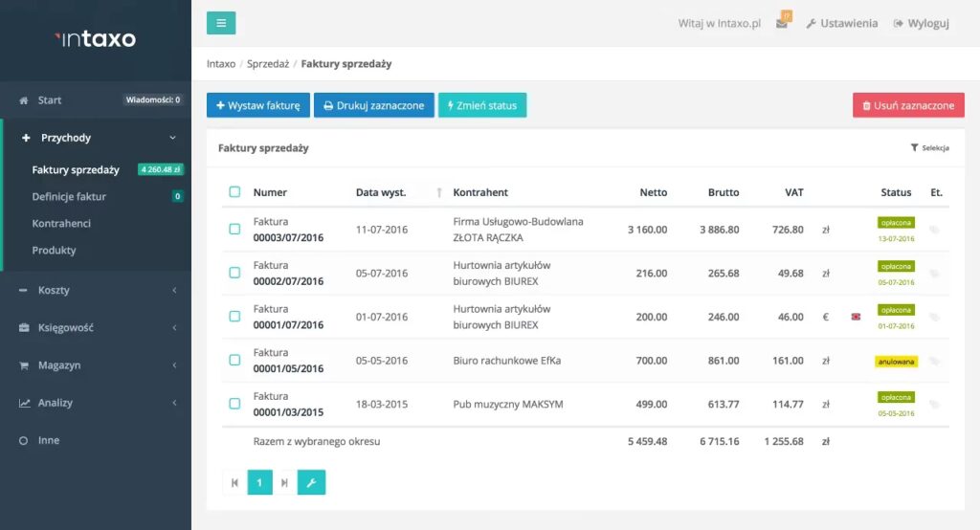Screen dimensions: 980x530
Task: Toggle the select-all checkbox in table header
Action: pyautogui.click(x=234, y=192)
